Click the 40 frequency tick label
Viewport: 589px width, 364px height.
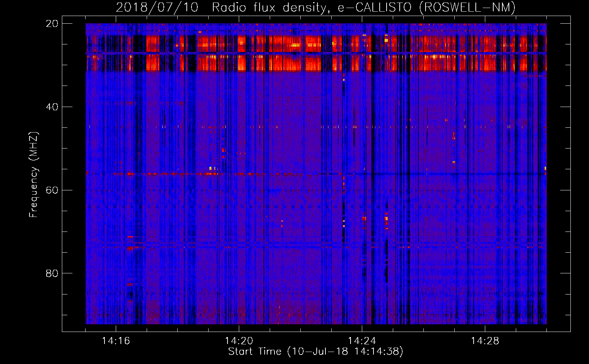(x=52, y=107)
